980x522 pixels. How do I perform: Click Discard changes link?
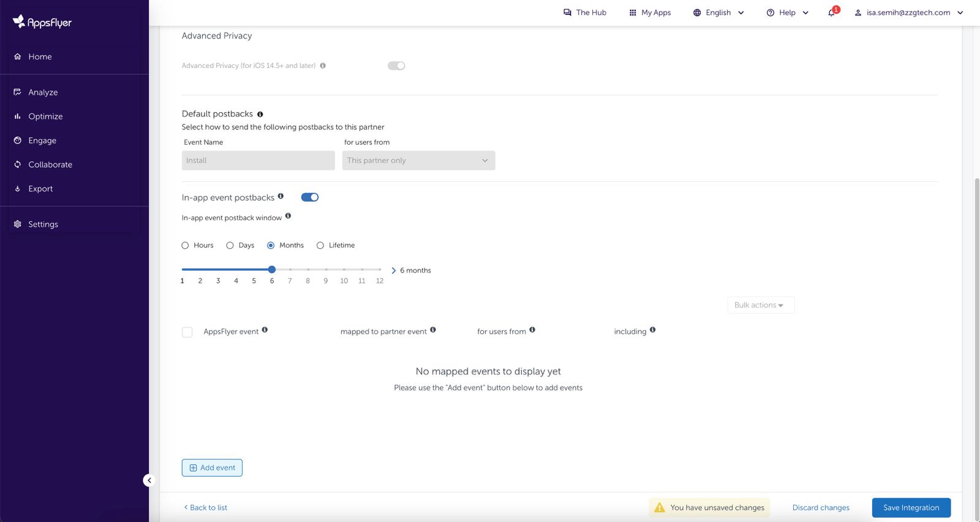coord(821,507)
